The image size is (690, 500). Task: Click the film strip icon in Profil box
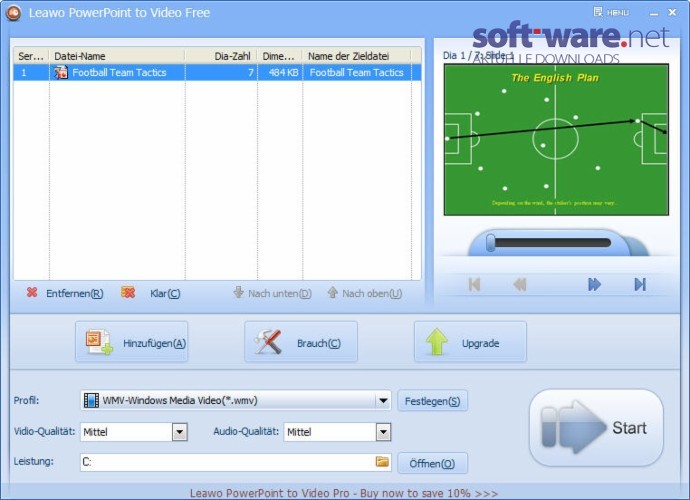(x=91, y=401)
